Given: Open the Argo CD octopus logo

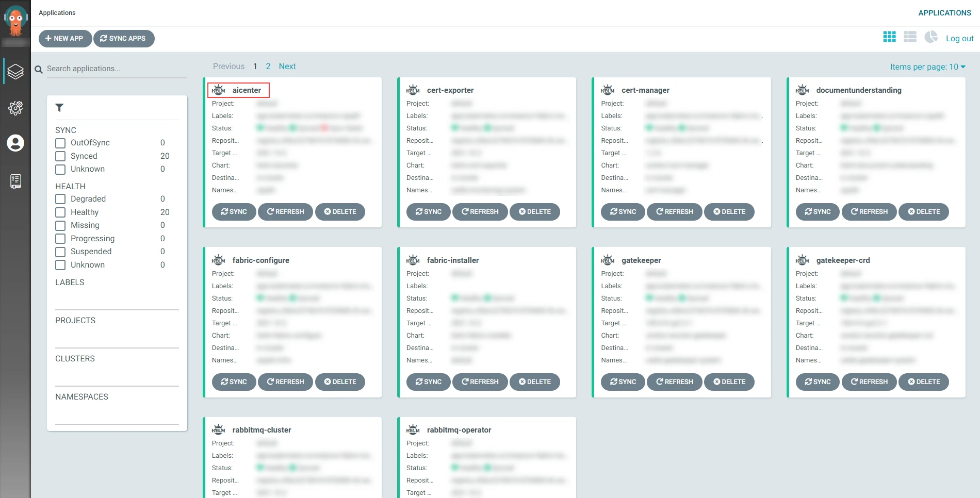Looking at the screenshot, I should [x=15, y=21].
